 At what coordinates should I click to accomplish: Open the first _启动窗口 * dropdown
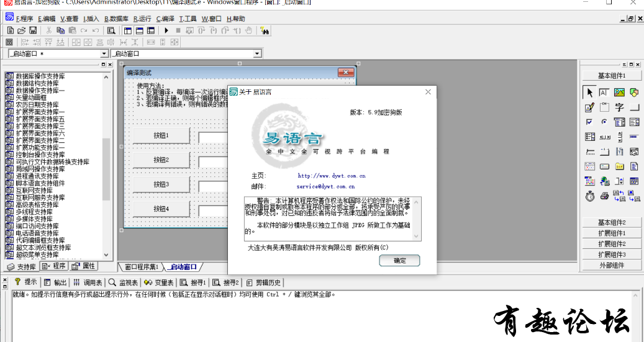coord(104,54)
